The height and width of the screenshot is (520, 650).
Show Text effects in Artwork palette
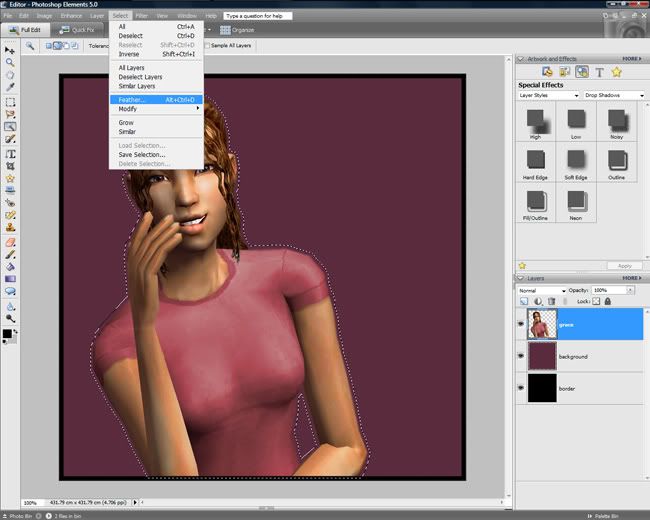pyautogui.click(x=599, y=72)
